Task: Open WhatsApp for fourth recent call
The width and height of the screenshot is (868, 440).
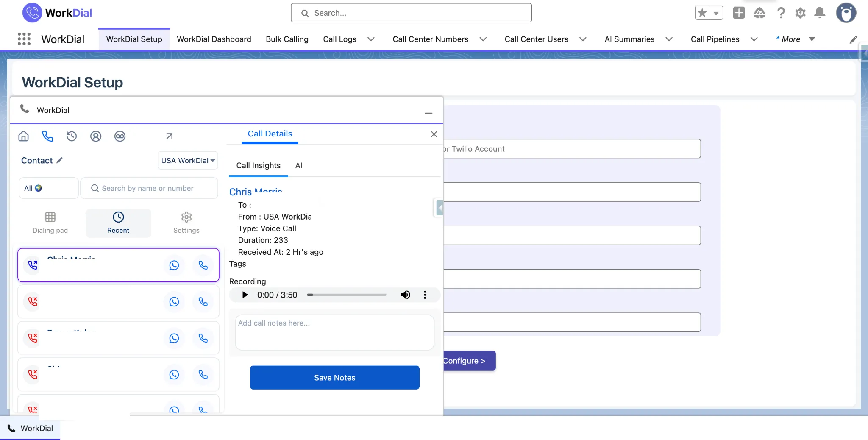Action: click(174, 375)
